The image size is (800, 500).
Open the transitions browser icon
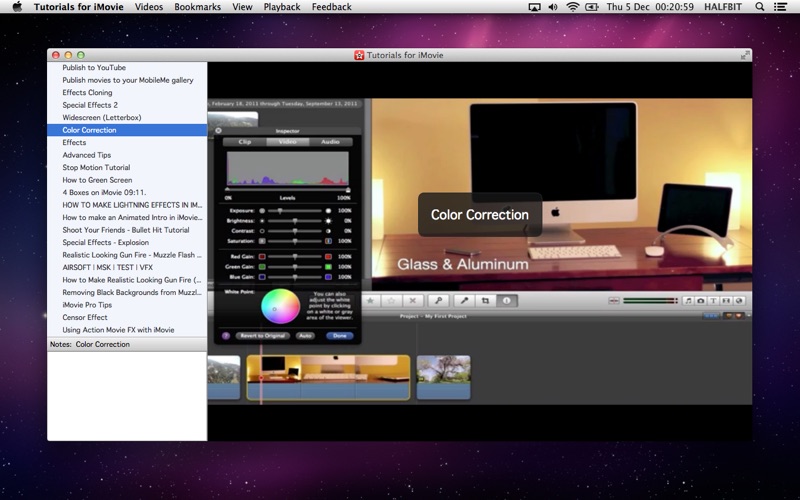[726, 301]
